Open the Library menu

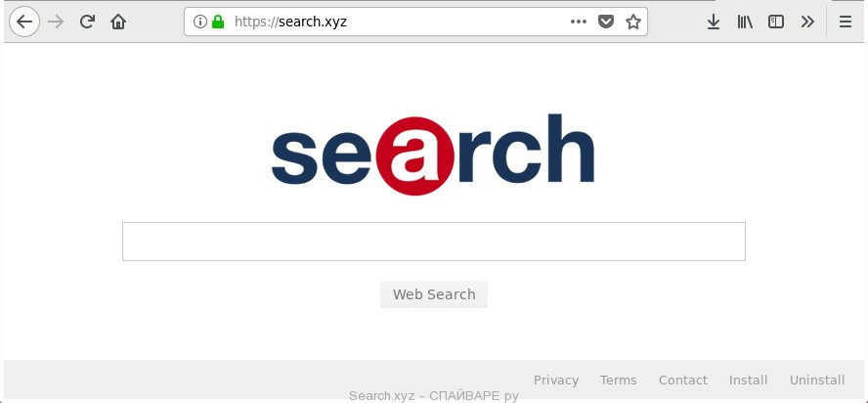[745, 22]
